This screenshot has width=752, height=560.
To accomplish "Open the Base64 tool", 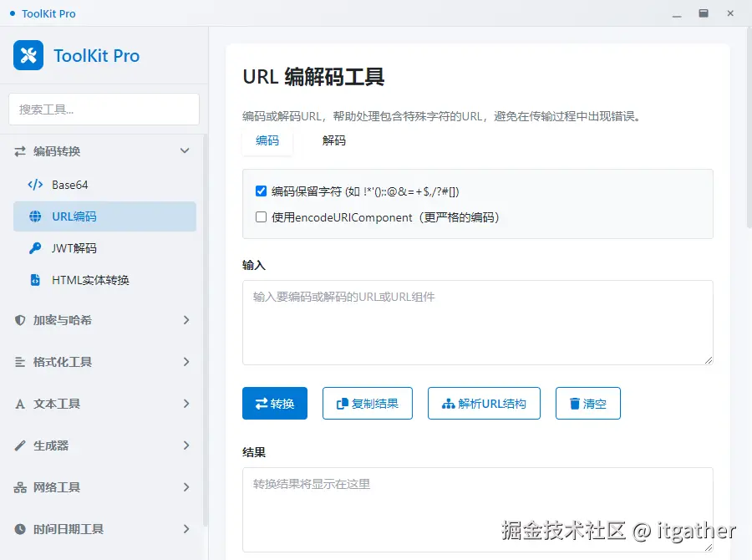I will pos(104,185).
